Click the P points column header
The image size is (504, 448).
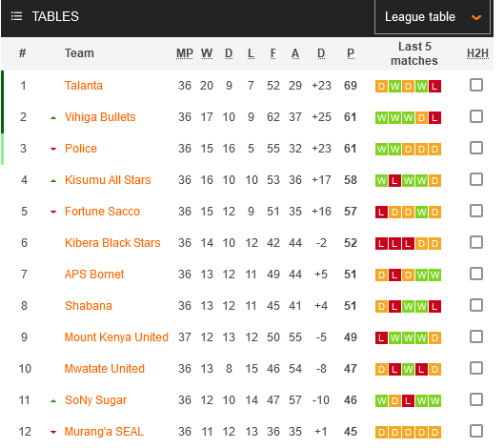[351, 53]
